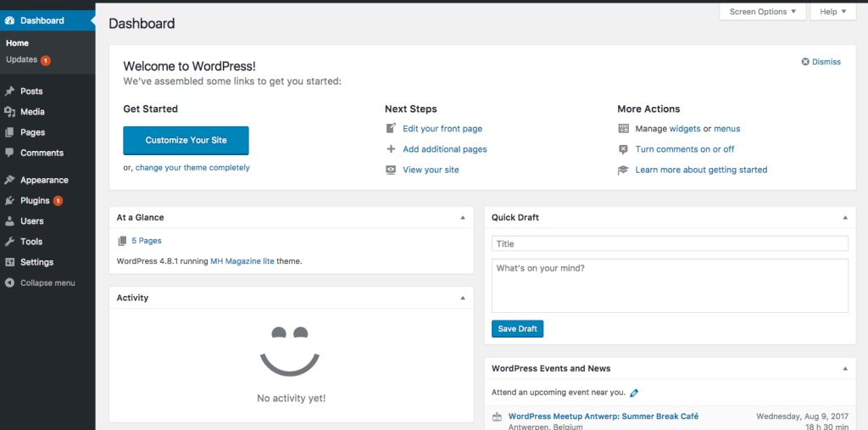Click the edit icon beside front page link

click(x=391, y=128)
